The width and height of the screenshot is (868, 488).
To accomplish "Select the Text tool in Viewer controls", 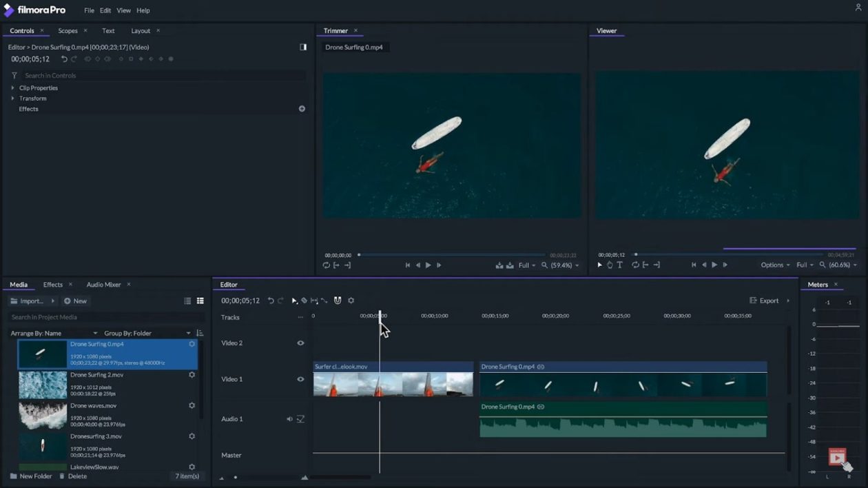I will pyautogui.click(x=620, y=265).
